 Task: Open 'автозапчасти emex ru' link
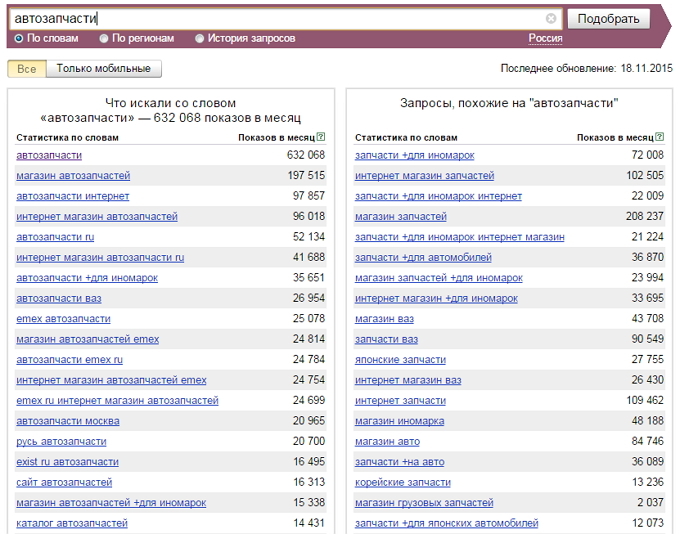click(69, 360)
